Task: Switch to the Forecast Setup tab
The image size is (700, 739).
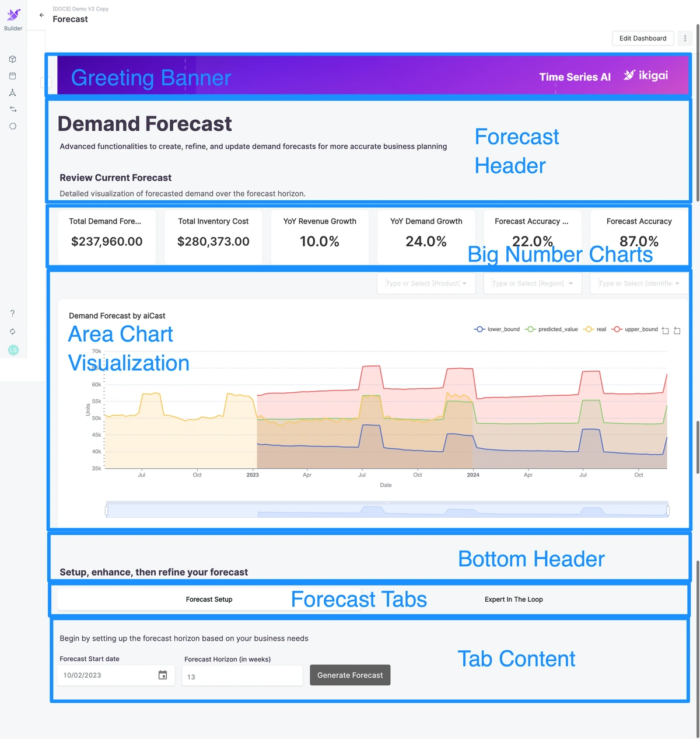Action: (209, 599)
